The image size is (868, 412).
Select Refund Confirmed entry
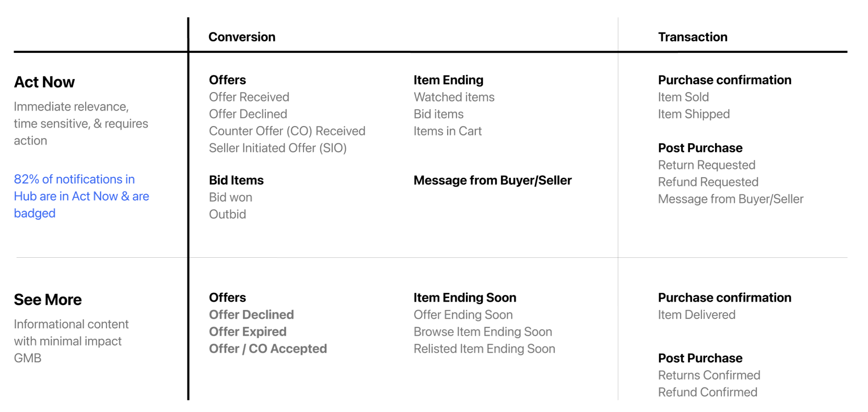[708, 392]
